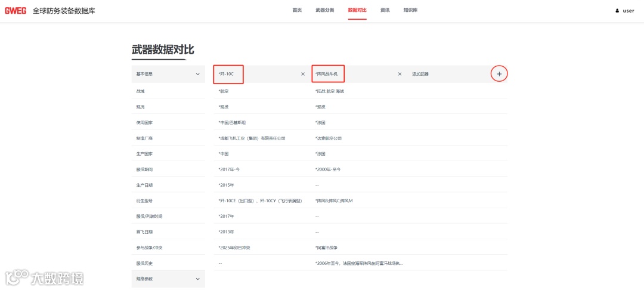Click *法国 in the 生产国家 row

(x=320, y=153)
